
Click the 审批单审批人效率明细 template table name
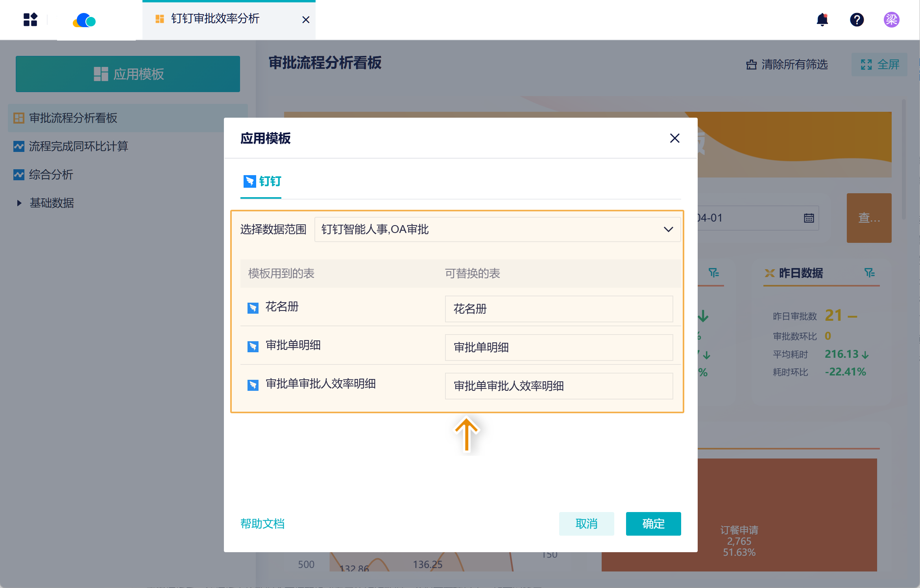pyautogui.click(x=321, y=384)
